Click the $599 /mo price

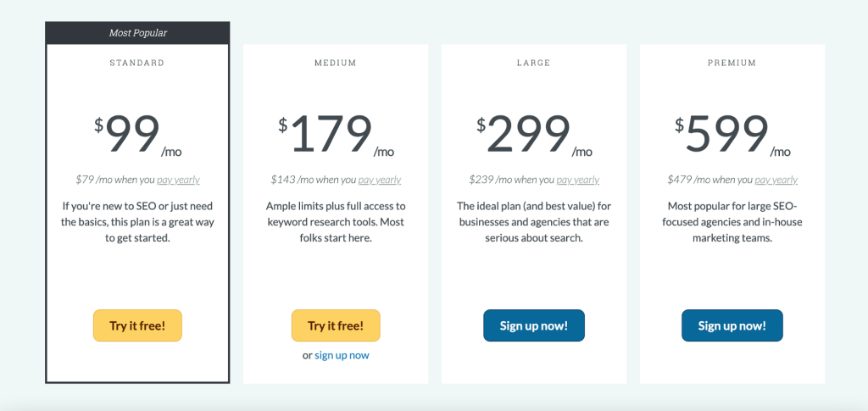(732, 136)
